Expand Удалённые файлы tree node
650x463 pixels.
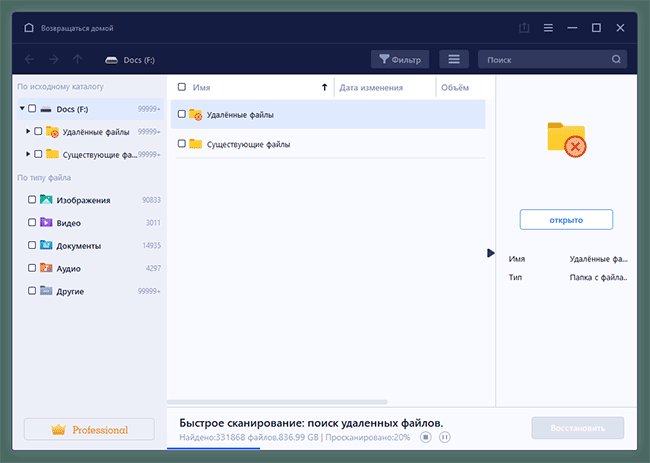tap(28, 131)
